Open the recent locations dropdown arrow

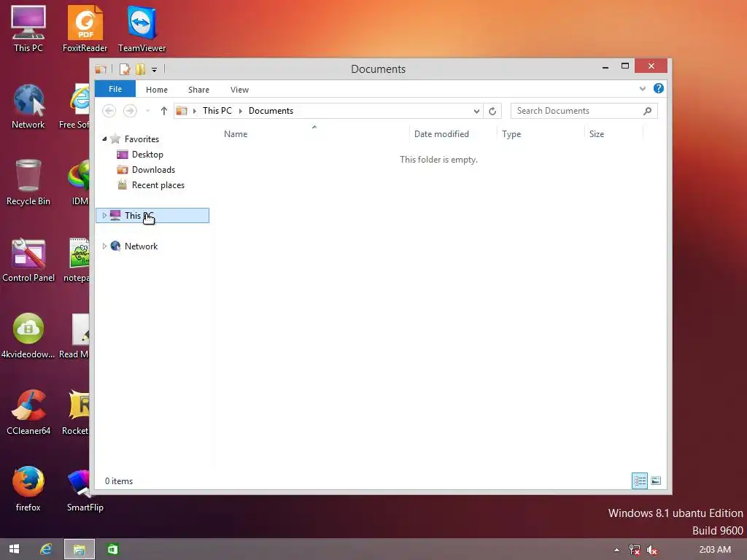(148, 111)
